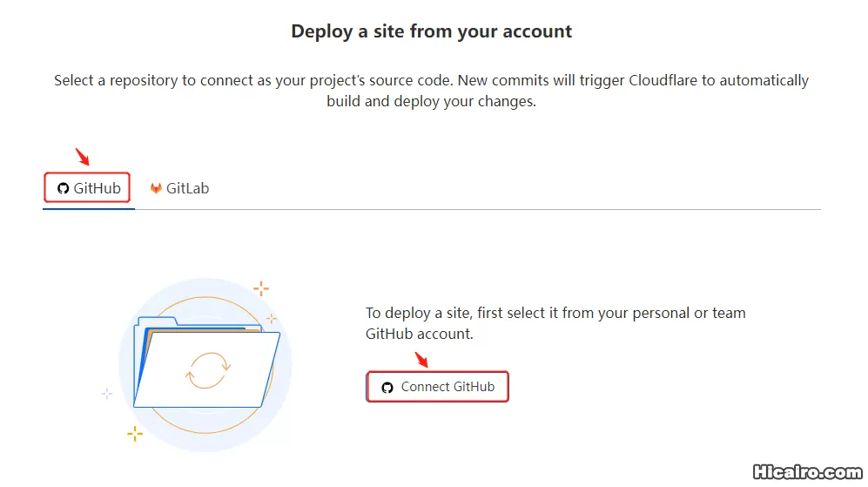868x487 pixels.
Task: Click the octocat icon inside Connect GitHub button
Action: 387,388
